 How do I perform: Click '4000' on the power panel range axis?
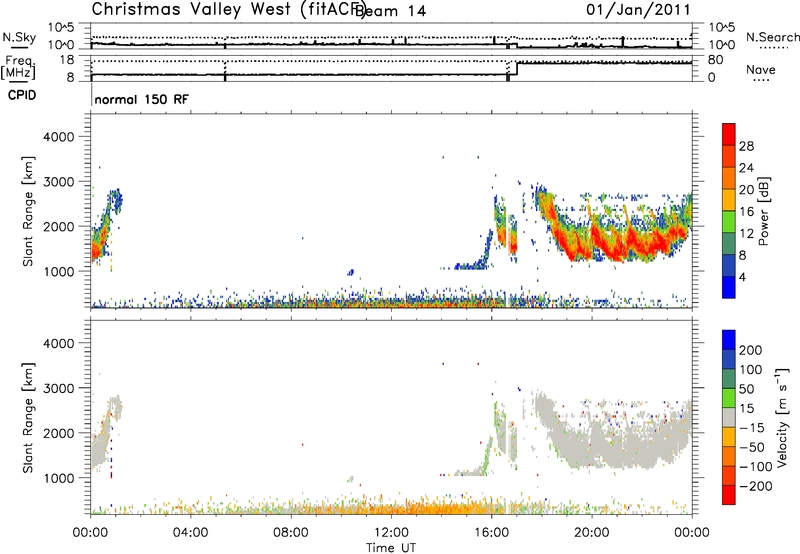(58, 137)
